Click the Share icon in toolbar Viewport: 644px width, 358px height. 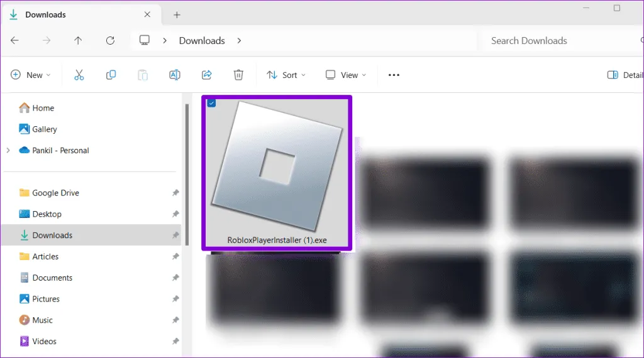tap(206, 75)
